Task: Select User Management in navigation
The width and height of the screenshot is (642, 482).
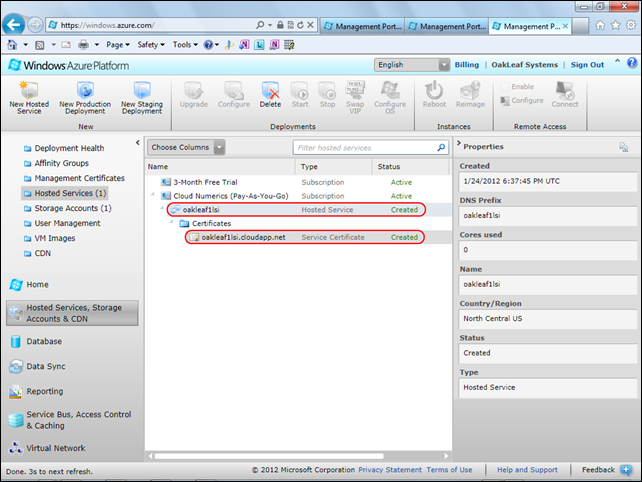Action: pos(62,223)
